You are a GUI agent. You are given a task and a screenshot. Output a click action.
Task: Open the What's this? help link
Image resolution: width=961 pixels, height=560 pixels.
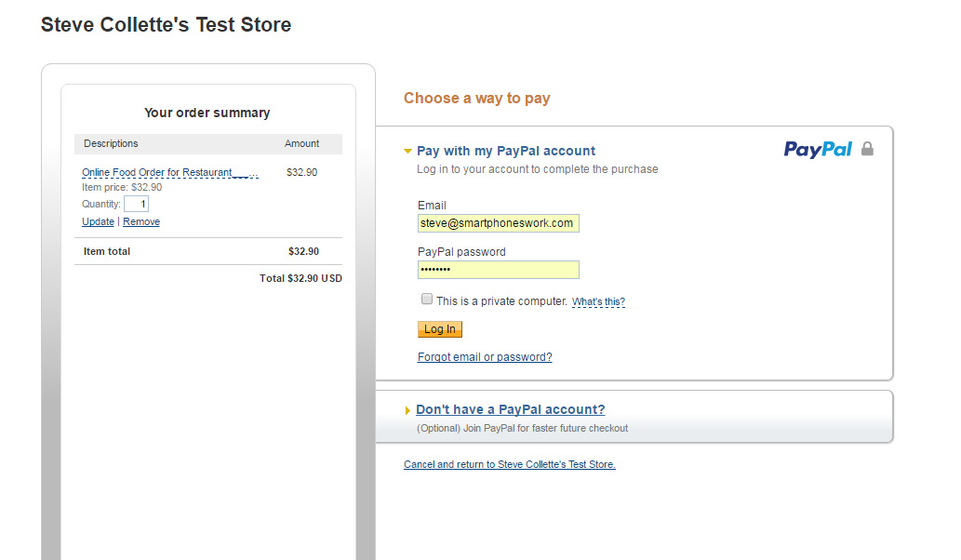(598, 301)
